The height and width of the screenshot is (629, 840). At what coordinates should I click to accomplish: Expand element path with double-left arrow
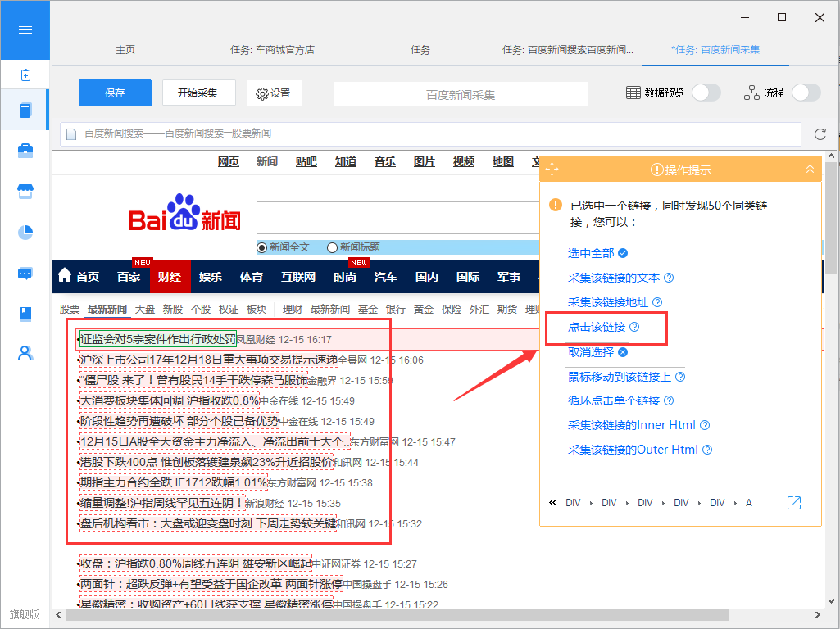(552, 503)
